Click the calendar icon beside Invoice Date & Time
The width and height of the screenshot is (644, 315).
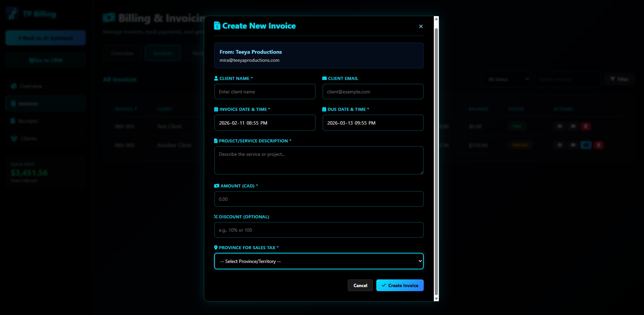(x=216, y=109)
